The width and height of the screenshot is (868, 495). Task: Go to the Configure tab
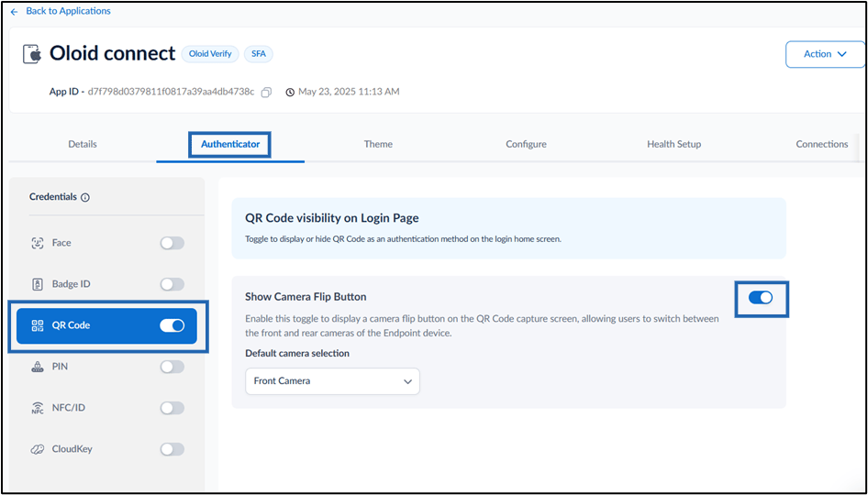526,144
